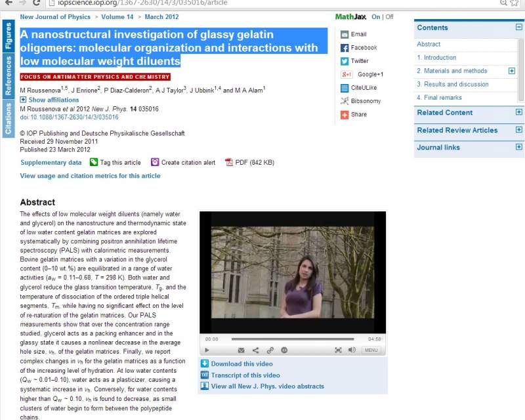Image resolution: width=525 pixels, height=420 pixels.
Task: Turn MathJax Off
Action: [x=389, y=17]
